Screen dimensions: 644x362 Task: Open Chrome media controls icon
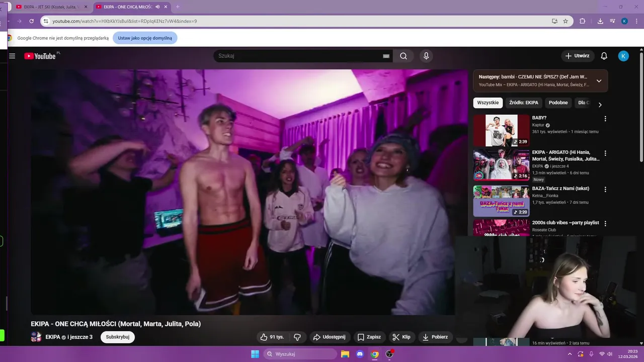(x=612, y=21)
